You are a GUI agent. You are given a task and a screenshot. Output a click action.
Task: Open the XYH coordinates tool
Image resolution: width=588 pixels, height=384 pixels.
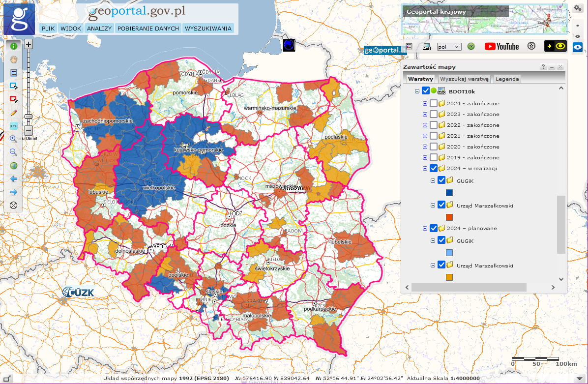14,126
